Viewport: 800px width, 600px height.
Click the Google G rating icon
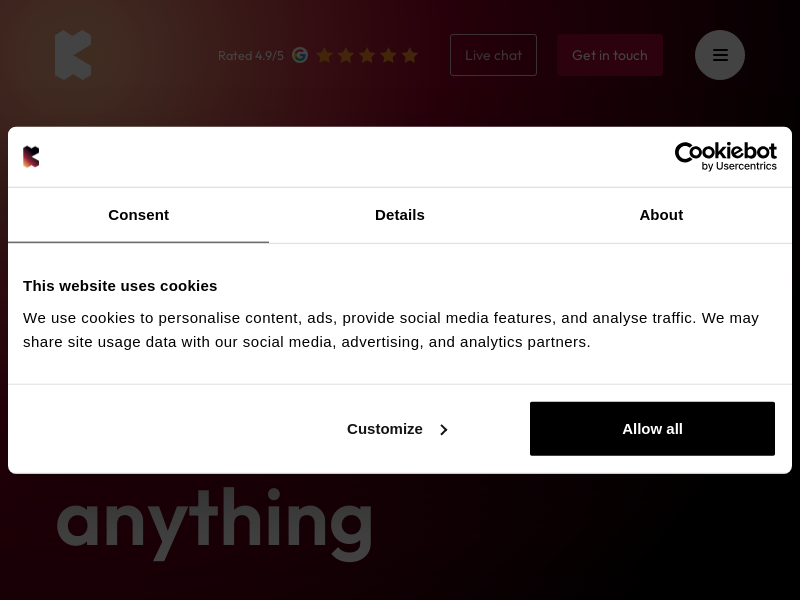pyautogui.click(x=300, y=55)
